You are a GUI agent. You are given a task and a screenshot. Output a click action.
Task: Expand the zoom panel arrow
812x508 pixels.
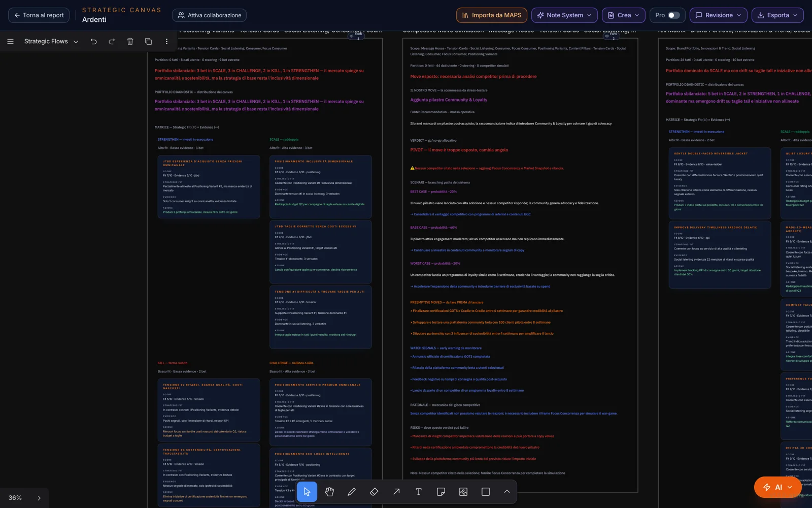click(x=39, y=498)
